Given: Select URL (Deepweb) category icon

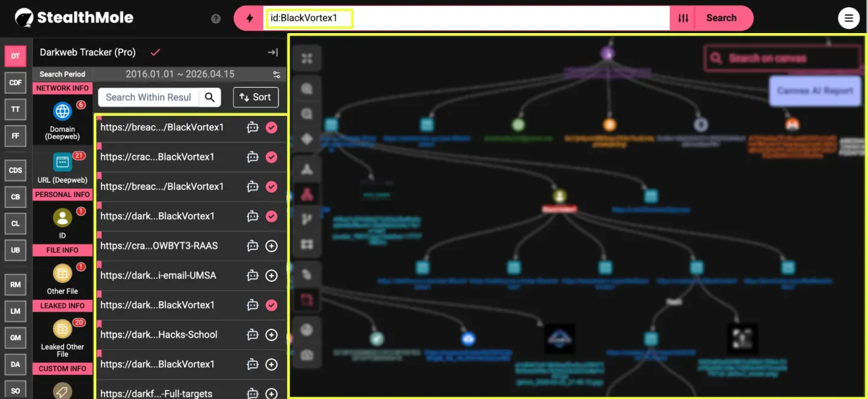Looking at the screenshot, I should coord(63,162).
